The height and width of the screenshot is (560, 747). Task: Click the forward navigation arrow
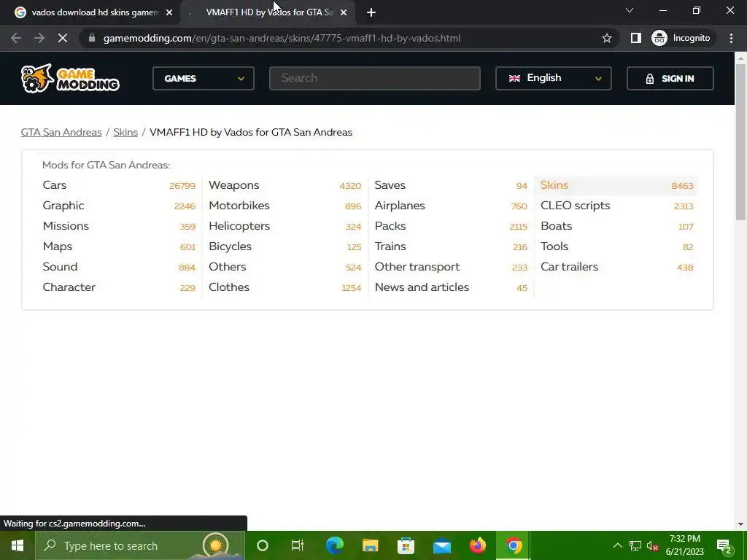[39, 38]
